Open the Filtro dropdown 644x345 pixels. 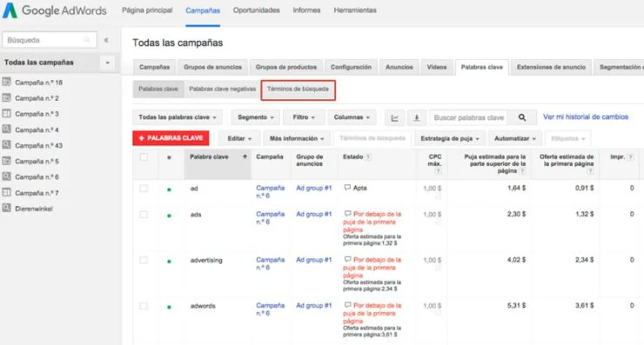(x=304, y=117)
